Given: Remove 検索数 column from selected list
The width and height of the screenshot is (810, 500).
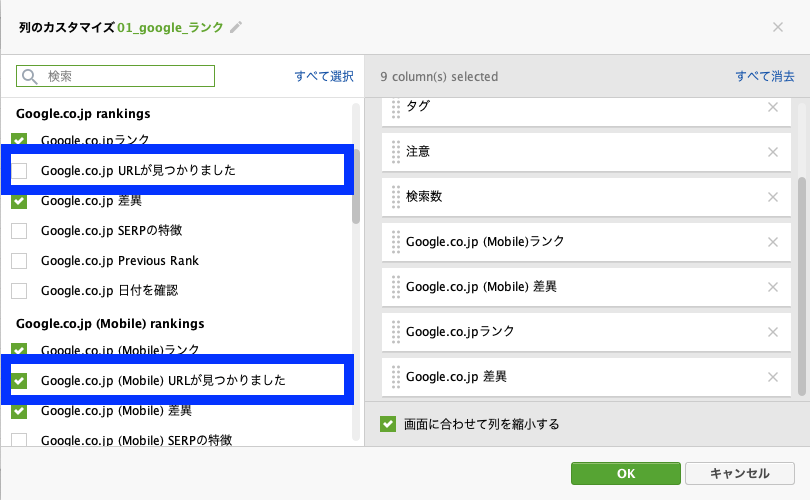Looking at the screenshot, I should click(x=773, y=197).
